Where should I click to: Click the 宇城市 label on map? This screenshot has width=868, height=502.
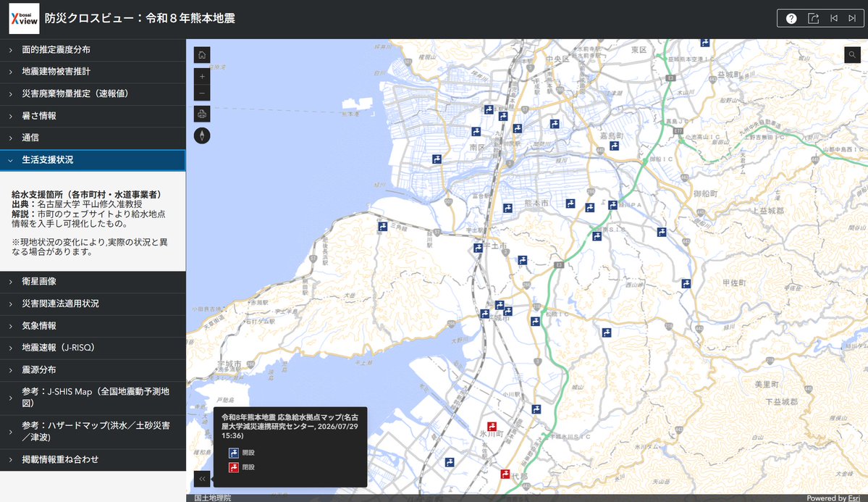point(229,364)
